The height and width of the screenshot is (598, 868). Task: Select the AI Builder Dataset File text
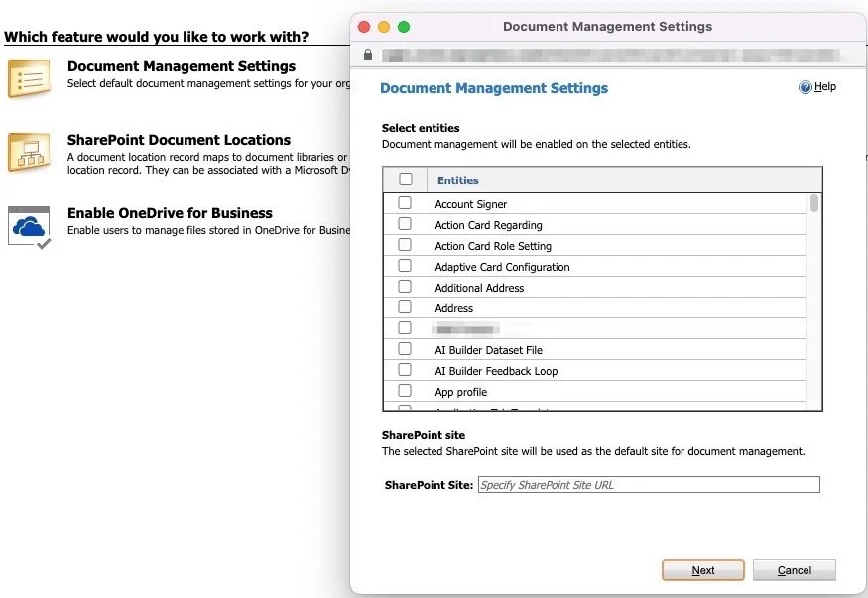tap(488, 350)
